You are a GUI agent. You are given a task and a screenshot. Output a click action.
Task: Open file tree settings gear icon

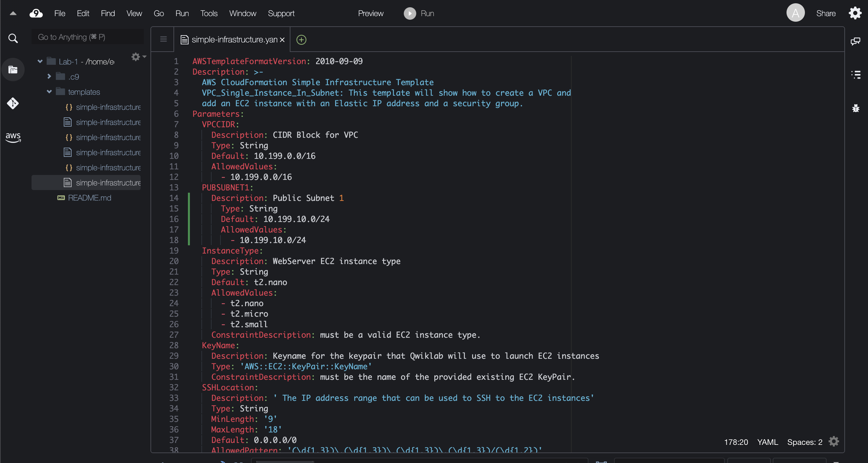(135, 57)
